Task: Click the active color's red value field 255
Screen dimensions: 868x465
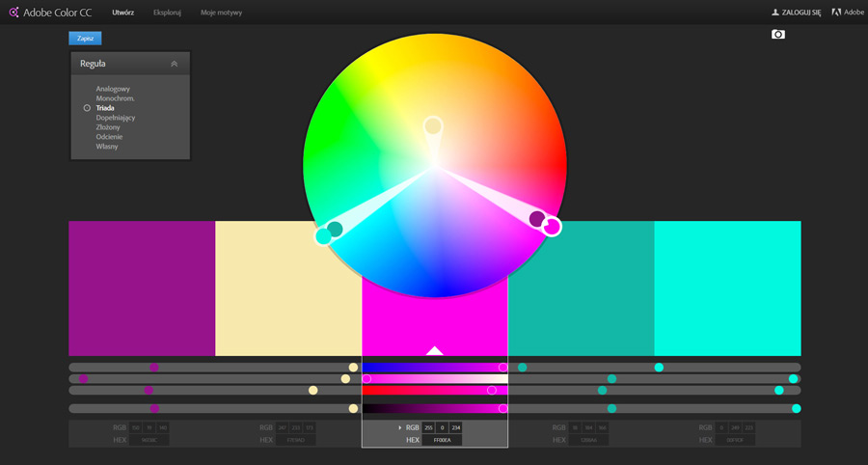Action: [428, 427]
